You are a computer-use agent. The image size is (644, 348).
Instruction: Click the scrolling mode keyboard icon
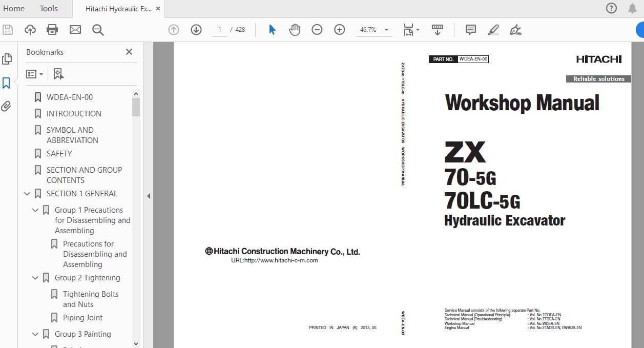pyautogui.click(x=438, y=30)
